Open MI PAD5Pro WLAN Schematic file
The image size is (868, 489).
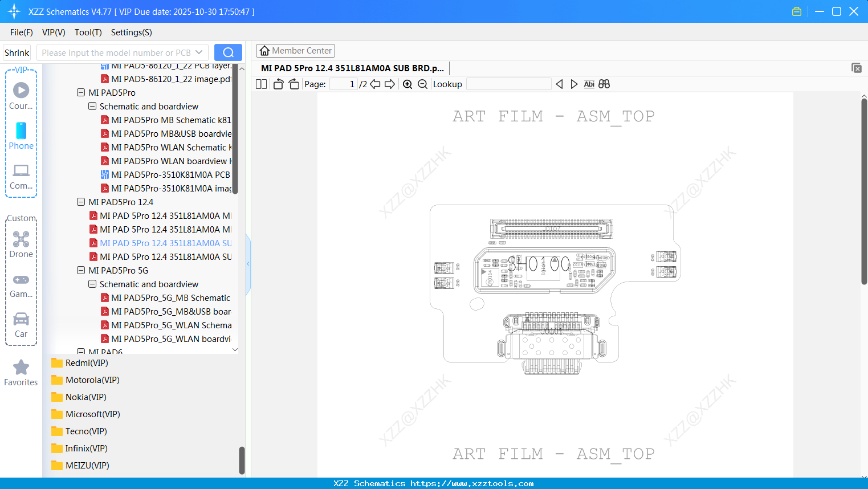click(x=166, y=147)
